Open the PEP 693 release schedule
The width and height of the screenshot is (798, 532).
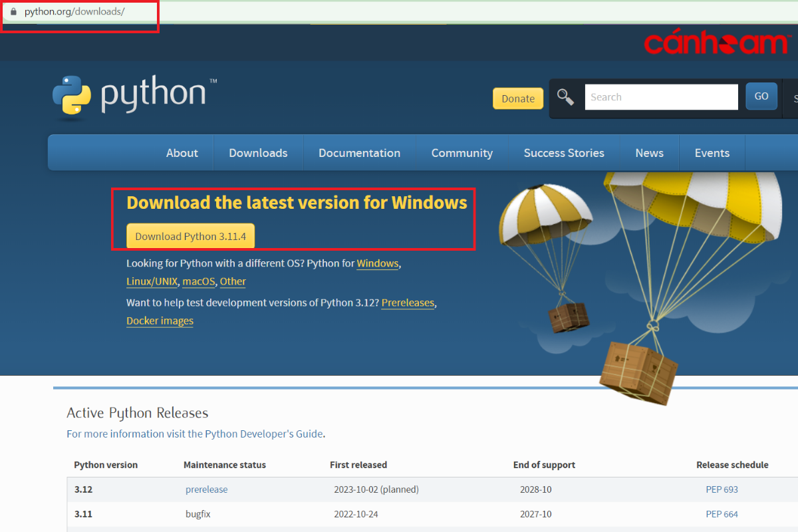(x=722, y=489)
